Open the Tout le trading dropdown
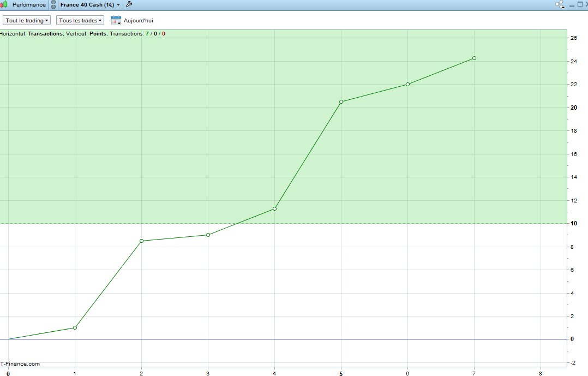The image size is (588, 376). [x=27, y=20]
